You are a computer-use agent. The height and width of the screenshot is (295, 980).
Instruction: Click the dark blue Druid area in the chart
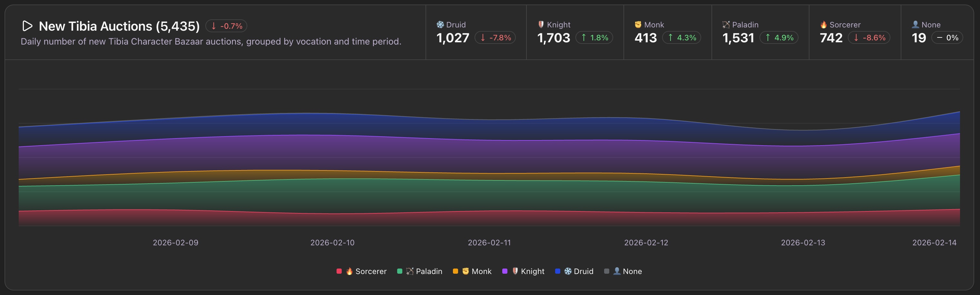click(489, 130)
